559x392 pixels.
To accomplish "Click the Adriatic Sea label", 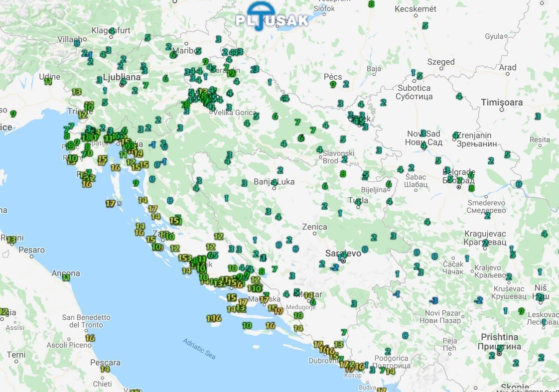I will (199, 349).
